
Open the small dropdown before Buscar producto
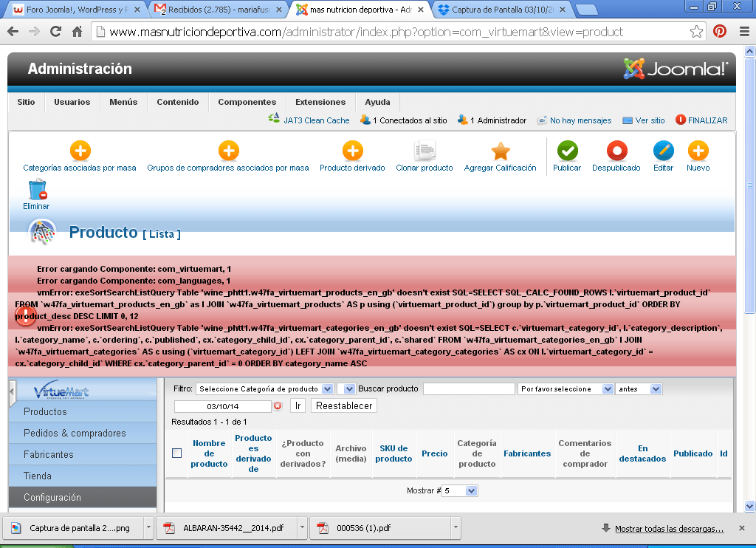pos(346,388)
